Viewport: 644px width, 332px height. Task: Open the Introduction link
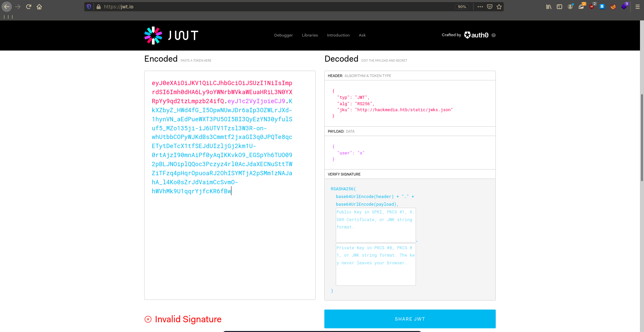click(338, 35)
